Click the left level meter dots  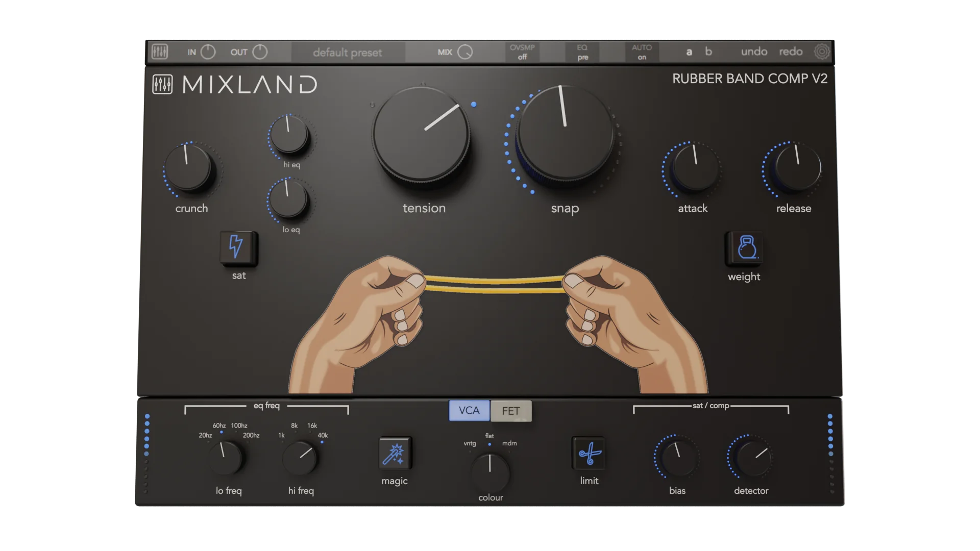(x=146, y=454)
